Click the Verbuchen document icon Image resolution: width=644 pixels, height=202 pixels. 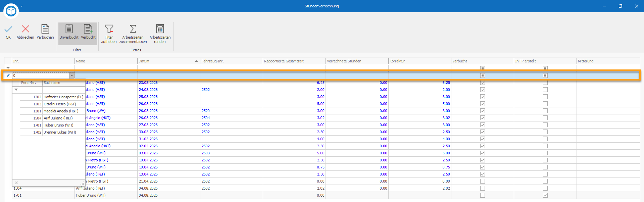tap(45, 29)
